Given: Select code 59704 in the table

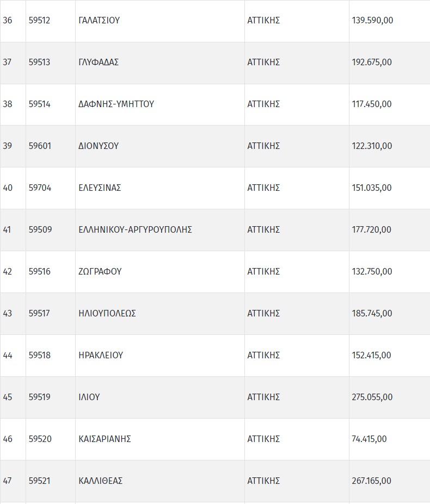Looking at the screenshot, I should pos(40,188).
